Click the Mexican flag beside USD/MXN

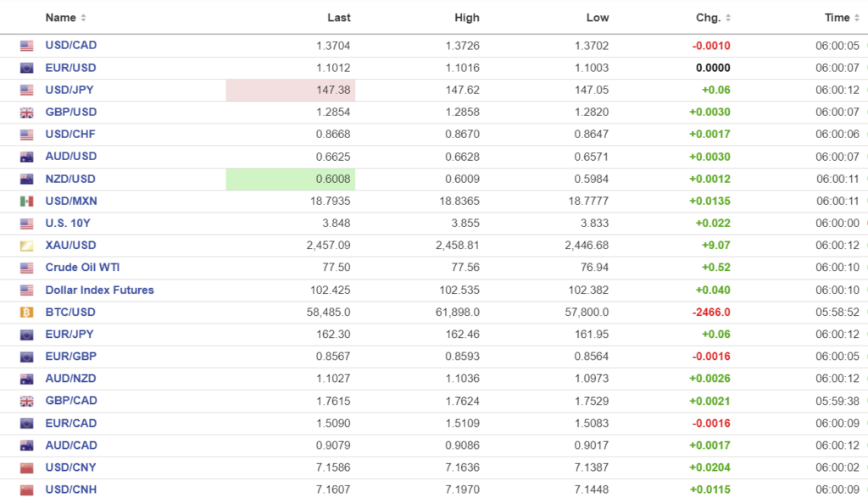click(27, 202)
